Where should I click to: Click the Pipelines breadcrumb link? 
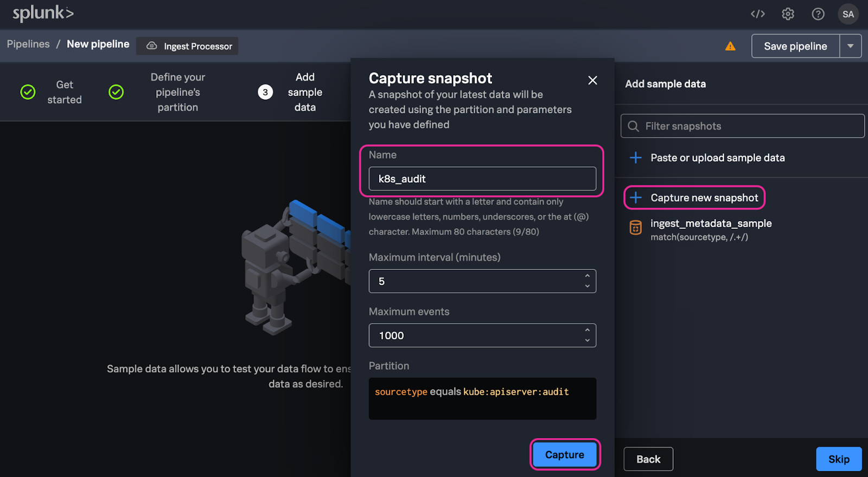tap(28, 44)
